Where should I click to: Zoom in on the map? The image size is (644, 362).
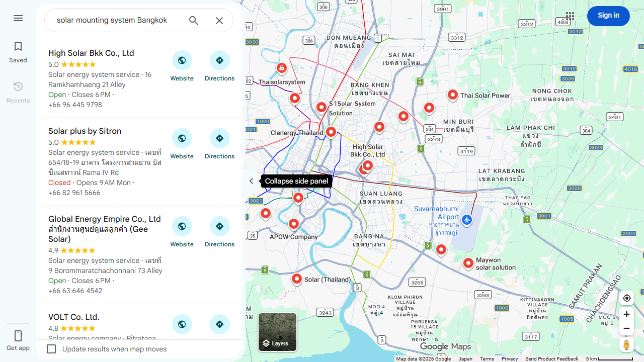(626, 315)
